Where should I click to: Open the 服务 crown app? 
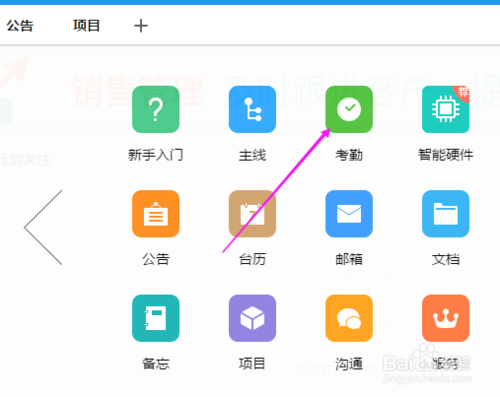pos(446,318)
